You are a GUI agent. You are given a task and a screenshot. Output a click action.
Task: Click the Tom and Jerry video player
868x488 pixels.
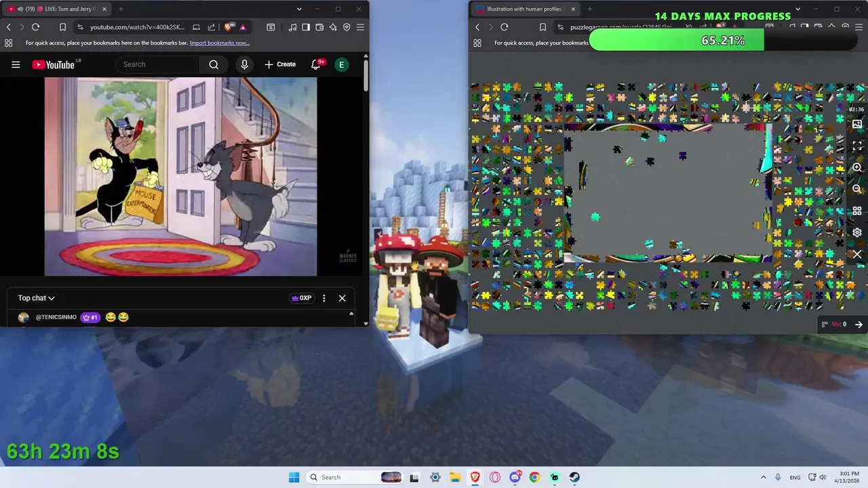pos(180,176)
